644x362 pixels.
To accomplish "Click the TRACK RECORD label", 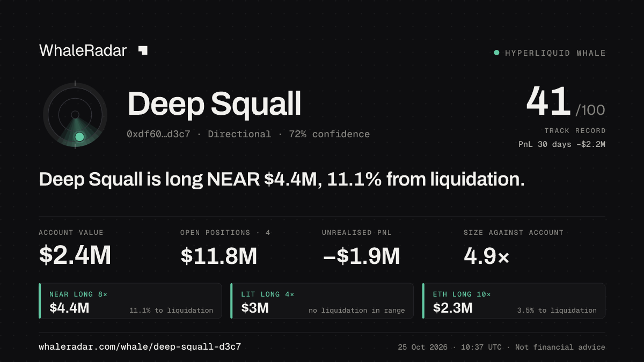I will point(575,131).
